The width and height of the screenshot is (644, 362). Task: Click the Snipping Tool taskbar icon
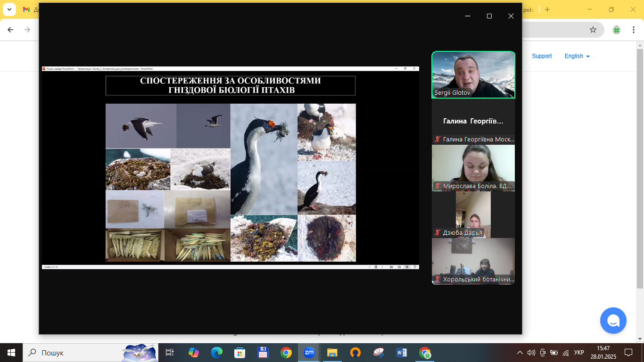379,353
